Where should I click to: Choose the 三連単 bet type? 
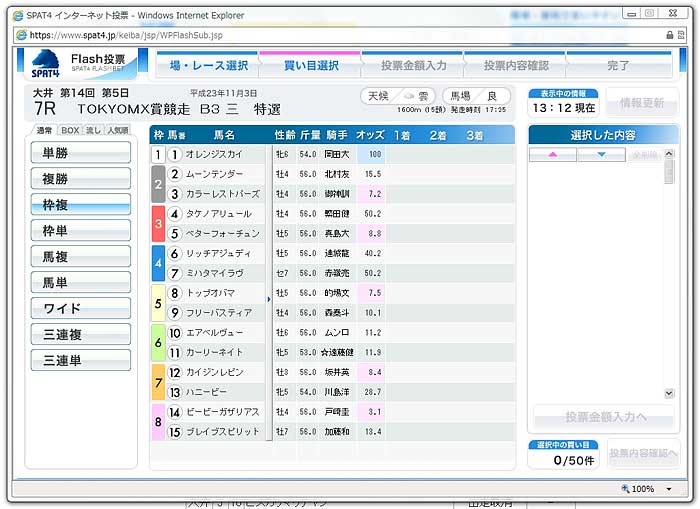click(x=81, y=360)
